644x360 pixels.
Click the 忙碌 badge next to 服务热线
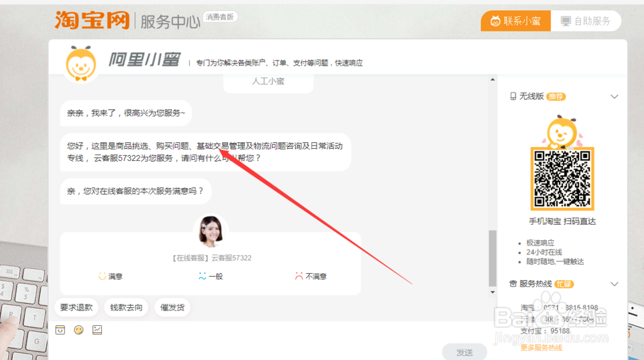tap(564, 284)
